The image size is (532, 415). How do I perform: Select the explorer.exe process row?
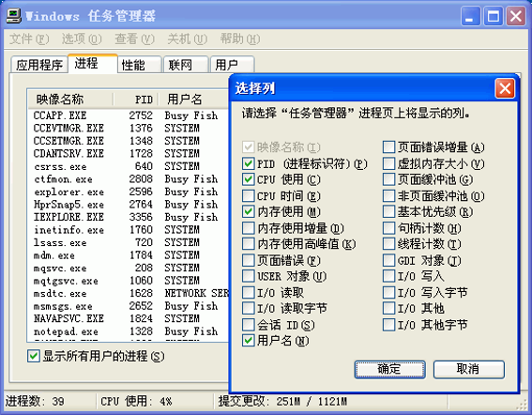pos(129,192)
